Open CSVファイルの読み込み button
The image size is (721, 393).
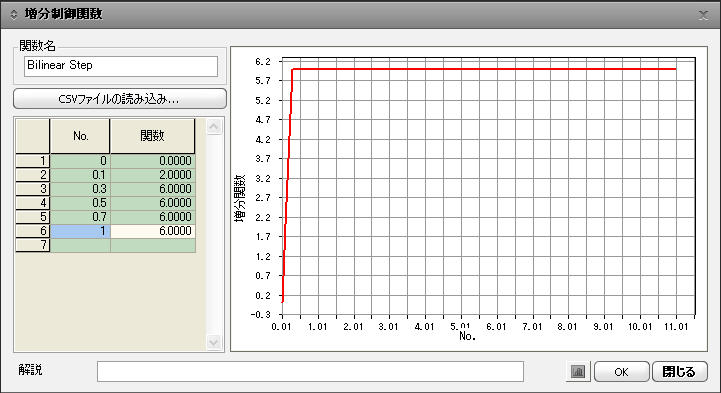tap(120, 99)
